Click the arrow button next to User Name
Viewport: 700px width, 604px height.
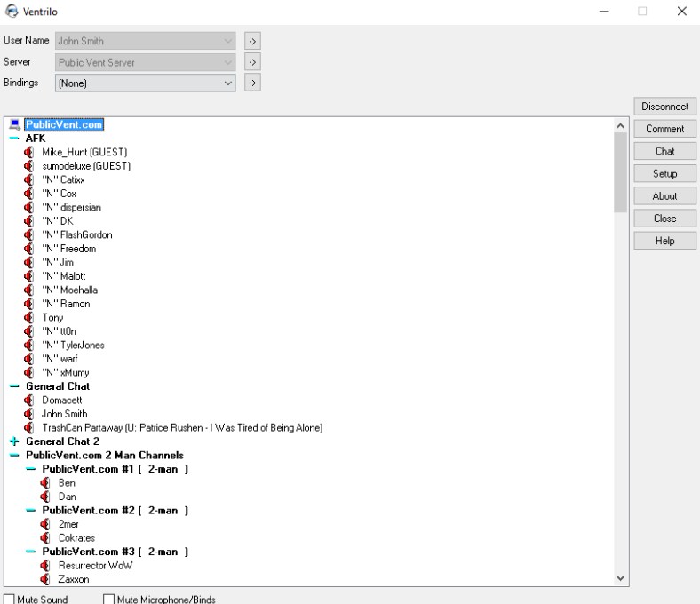(252, 41)
